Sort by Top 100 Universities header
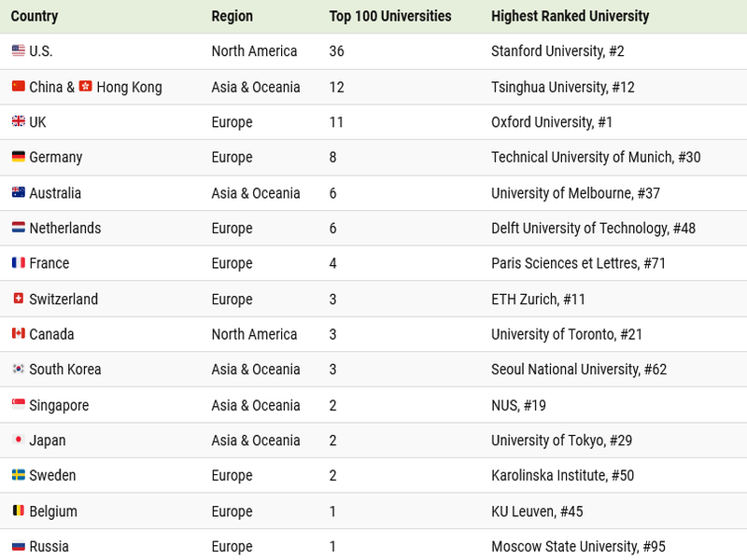The height and width of the screenshot is (560, 747). click(x=390, y=16)
